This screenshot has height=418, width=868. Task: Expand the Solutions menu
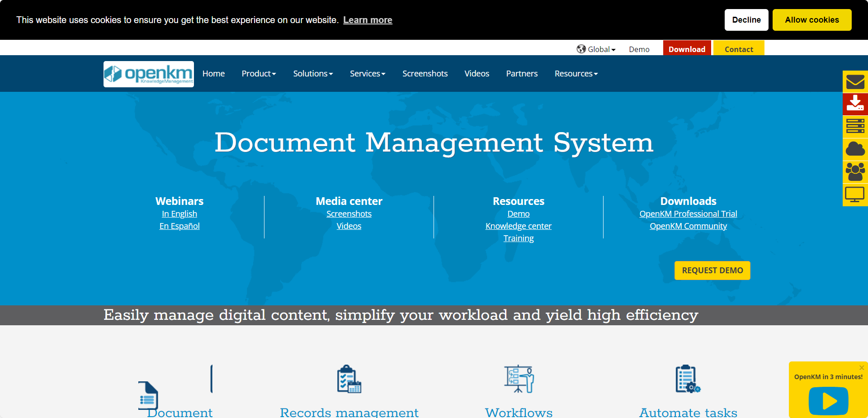point(313,74)
